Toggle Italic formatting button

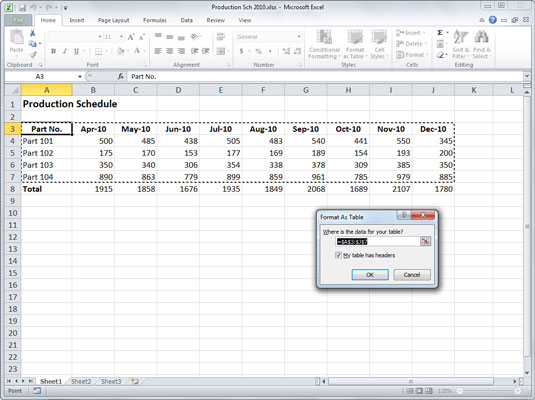(65, 51)
